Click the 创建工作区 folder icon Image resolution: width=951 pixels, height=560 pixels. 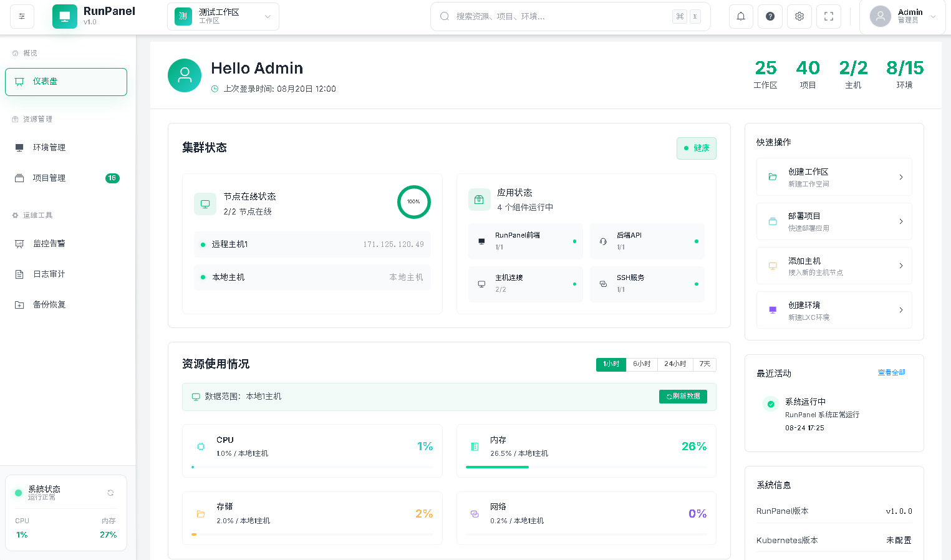tap(773, 177)
